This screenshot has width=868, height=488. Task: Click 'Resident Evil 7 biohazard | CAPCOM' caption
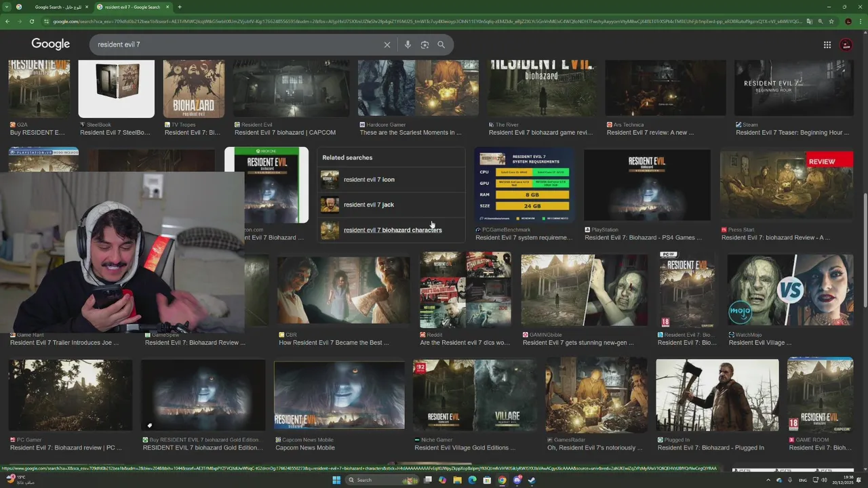coord(284,133)
